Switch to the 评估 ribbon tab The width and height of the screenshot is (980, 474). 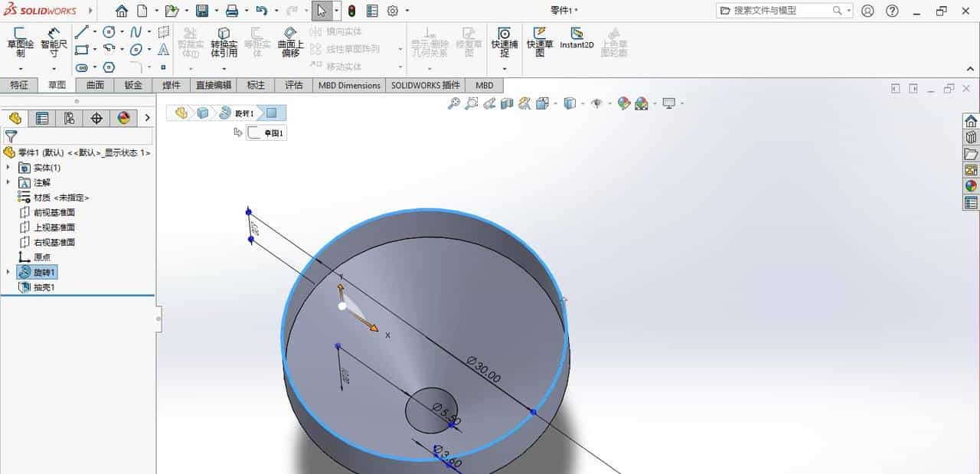tap(293, 85)
